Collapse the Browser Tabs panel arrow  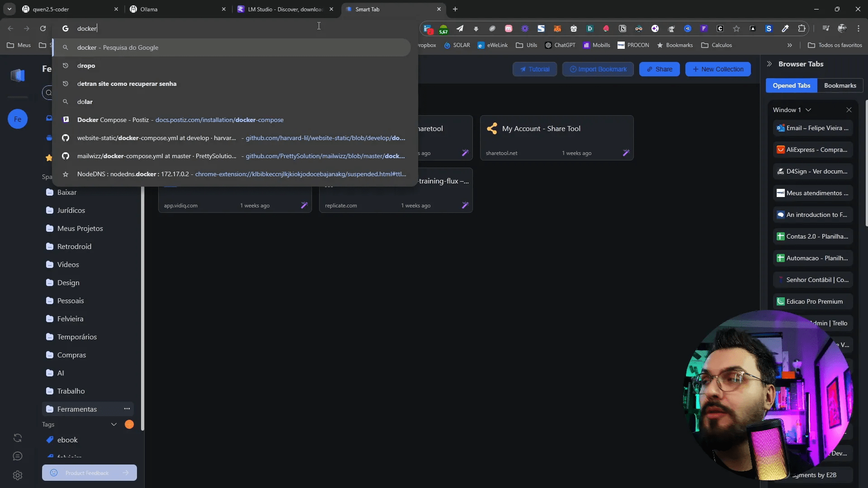tap(769, 64)
